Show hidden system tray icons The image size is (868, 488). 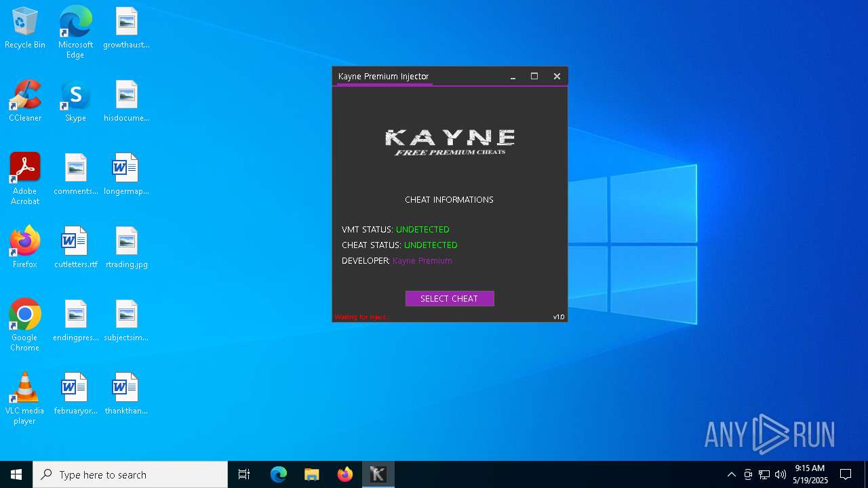click(x=731, y=474)
